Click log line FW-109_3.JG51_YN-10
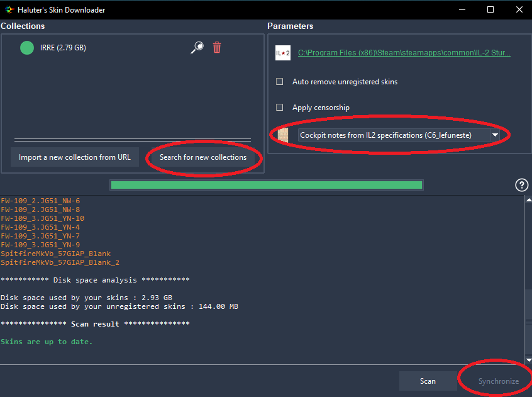 (x=42, y=218)
